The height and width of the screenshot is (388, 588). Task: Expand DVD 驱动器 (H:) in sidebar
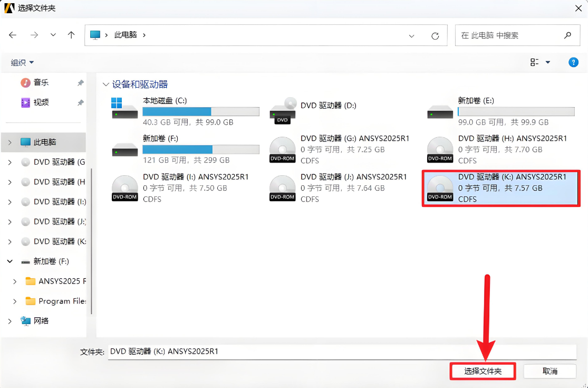click(x=10, y=182)
